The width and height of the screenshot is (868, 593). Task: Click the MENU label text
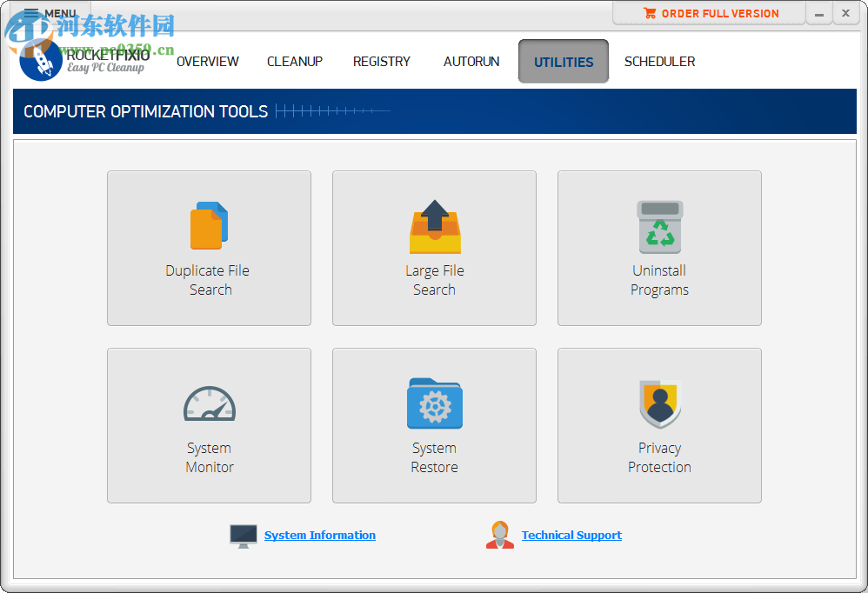60,13
